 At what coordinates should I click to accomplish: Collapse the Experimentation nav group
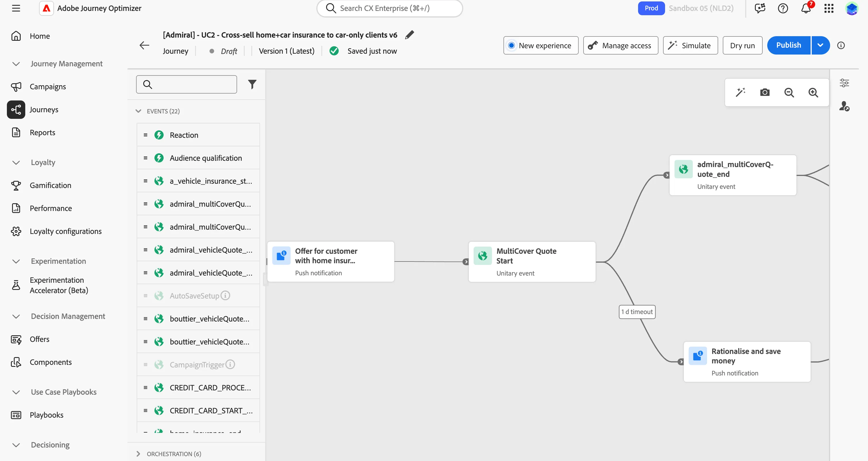click(x=16, y=261)
